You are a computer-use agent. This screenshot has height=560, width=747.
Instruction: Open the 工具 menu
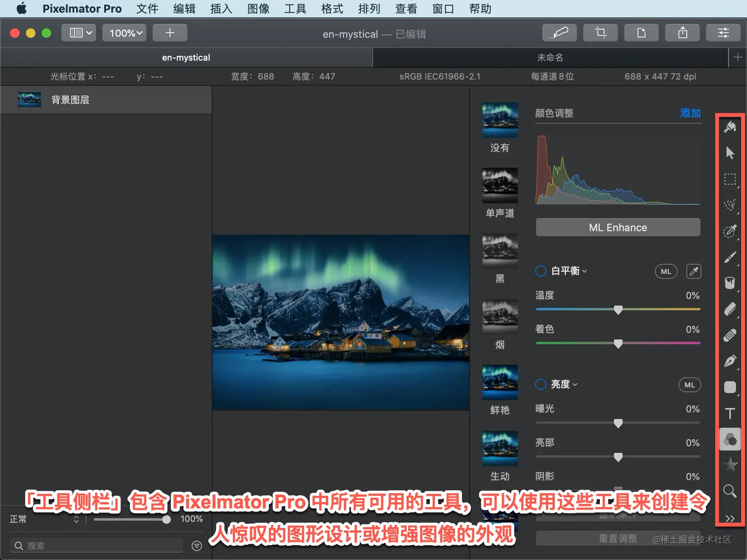tap(295, 9)
